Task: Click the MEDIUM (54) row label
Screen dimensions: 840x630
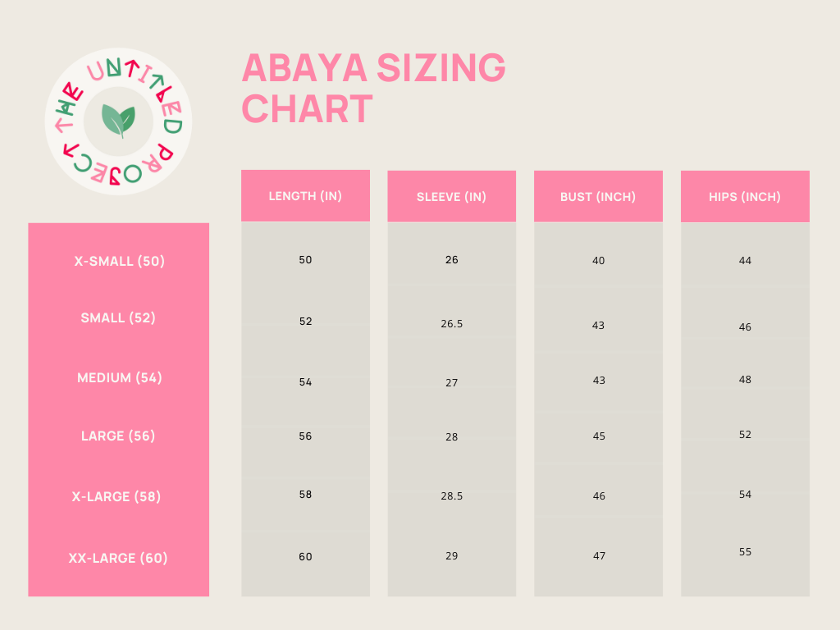Action: tap(120, 377)
